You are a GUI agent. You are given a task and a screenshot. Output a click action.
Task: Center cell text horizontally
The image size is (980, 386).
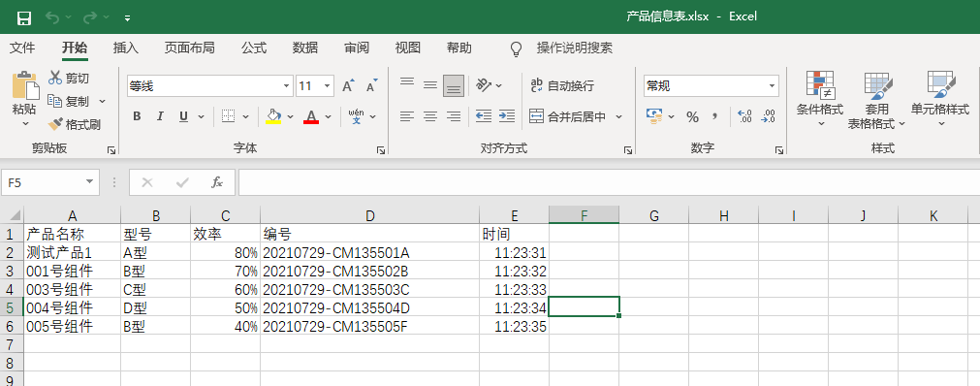coord(430,116)
